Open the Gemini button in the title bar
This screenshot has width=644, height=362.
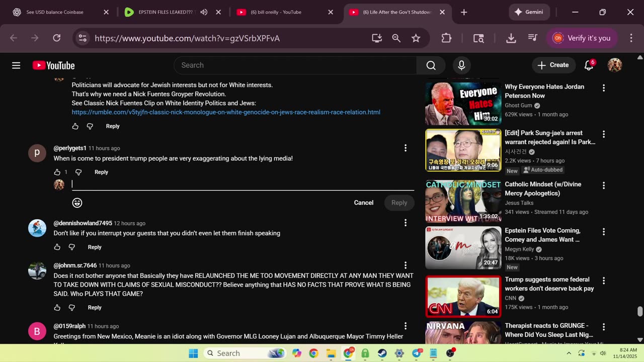(529, 12)
